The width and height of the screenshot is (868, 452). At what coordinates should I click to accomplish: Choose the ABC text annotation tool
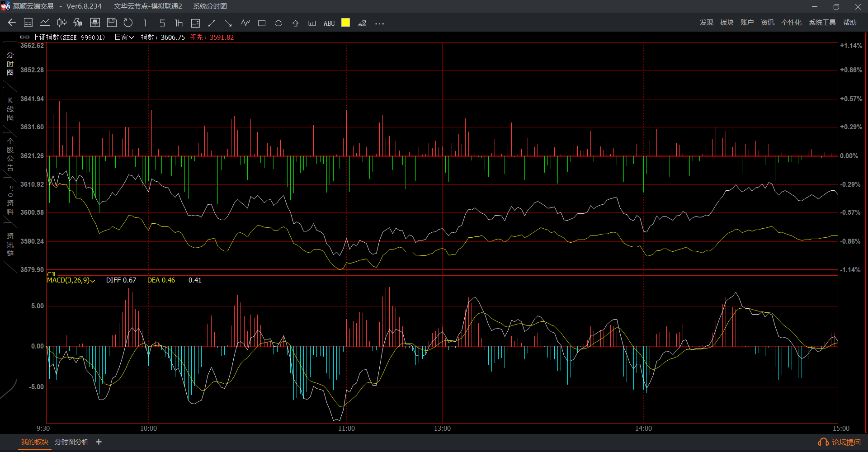pos(329,23)
